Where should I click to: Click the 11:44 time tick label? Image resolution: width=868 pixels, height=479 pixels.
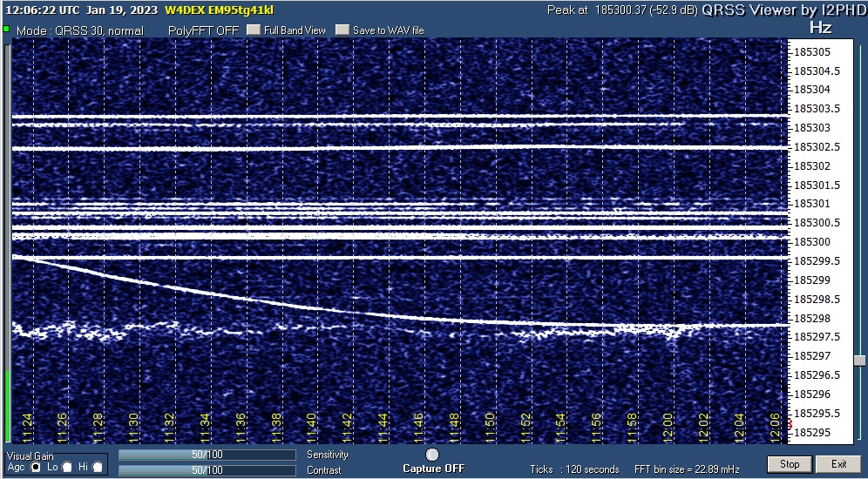tap(383, 428)
